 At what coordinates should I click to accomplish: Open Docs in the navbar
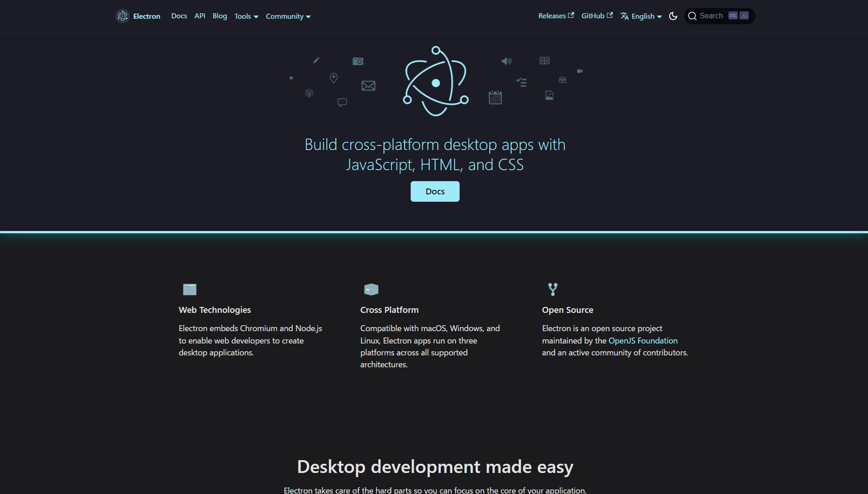pos(179,16)
